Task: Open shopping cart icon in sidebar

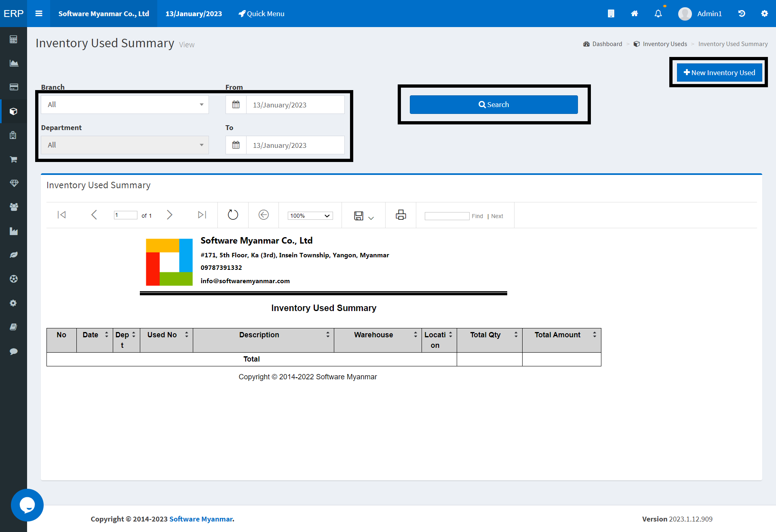Action: 13,159
